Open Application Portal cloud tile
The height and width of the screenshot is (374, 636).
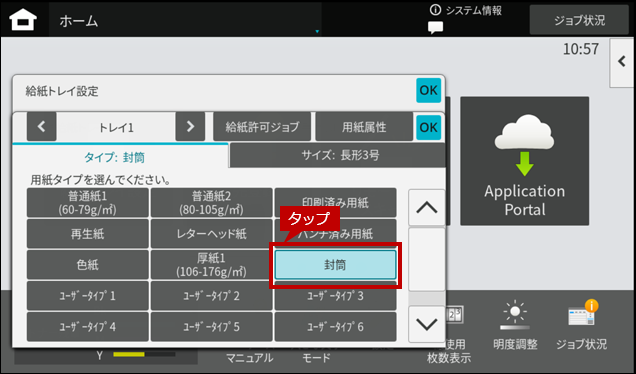(x=524, y=161)
